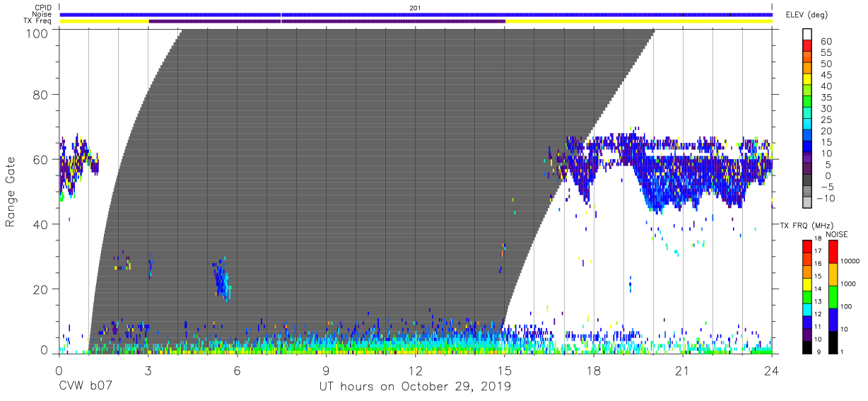The image size is (868, 401).
Task: Click the cyan 20–25 degree elevation swatch
Action: [x=807, y=125]
